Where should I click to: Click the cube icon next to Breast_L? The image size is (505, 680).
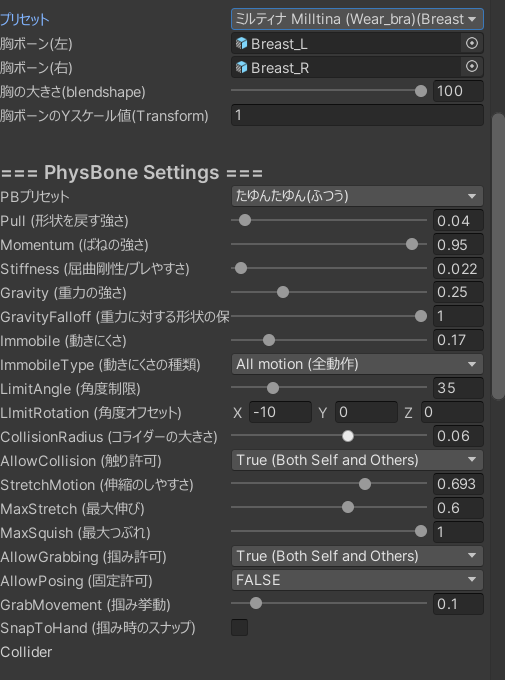(x=241, y=43)
